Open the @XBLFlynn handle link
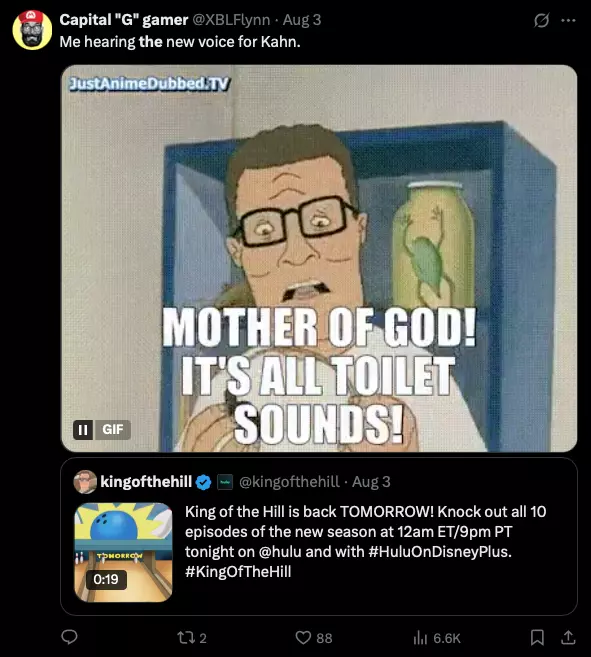 [231, 20]
